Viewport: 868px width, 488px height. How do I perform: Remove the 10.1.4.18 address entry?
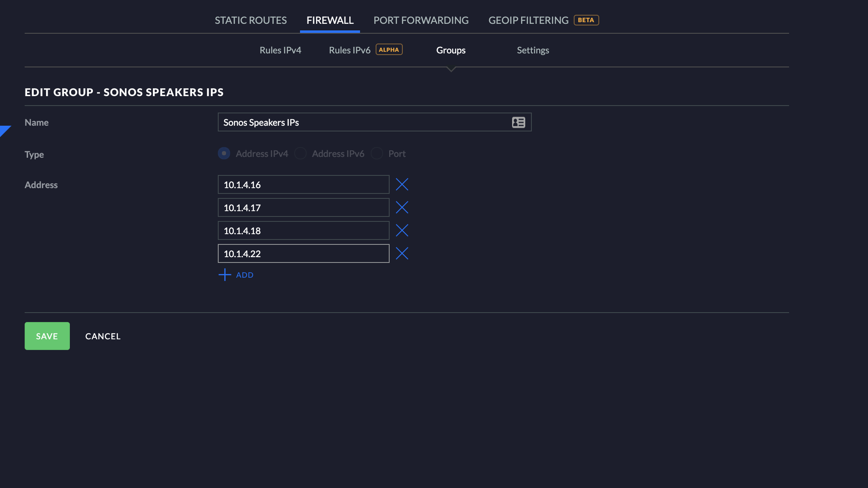[x=402, y=230]
